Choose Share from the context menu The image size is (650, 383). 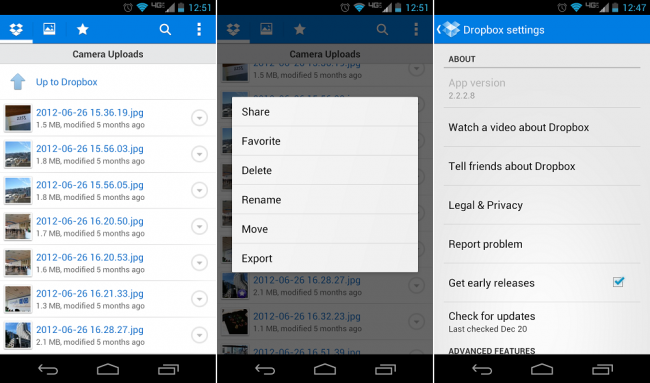tap(325, 112)
